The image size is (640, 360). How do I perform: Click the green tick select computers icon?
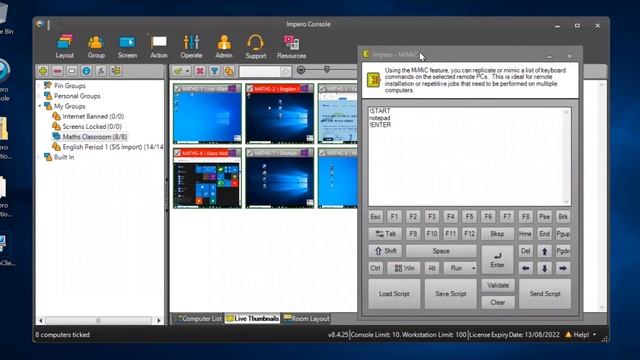(178, 71)
